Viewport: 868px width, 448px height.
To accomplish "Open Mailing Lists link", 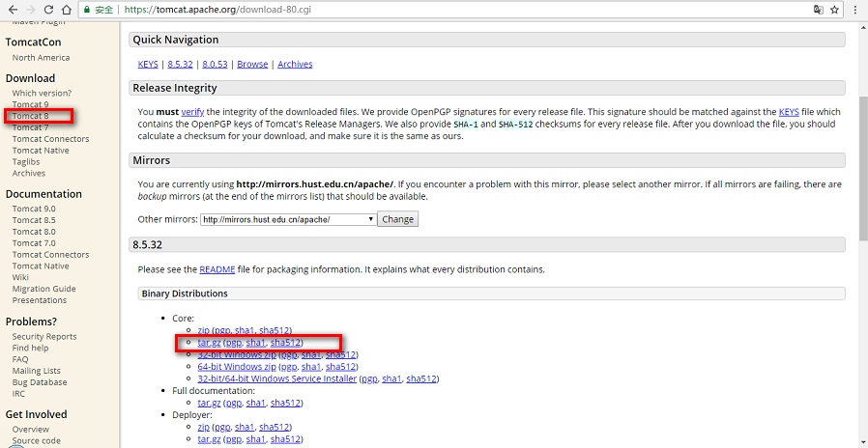I will pyautogui.click(x=37, y=371).
